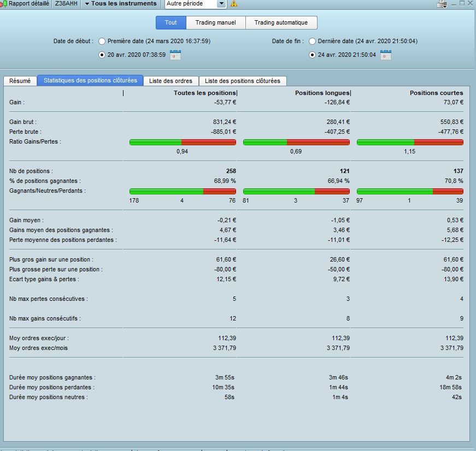Click the Perte moyenne des positions perdantes label
The width and height of the screenshot is (476, 451).
coord(63,240)
